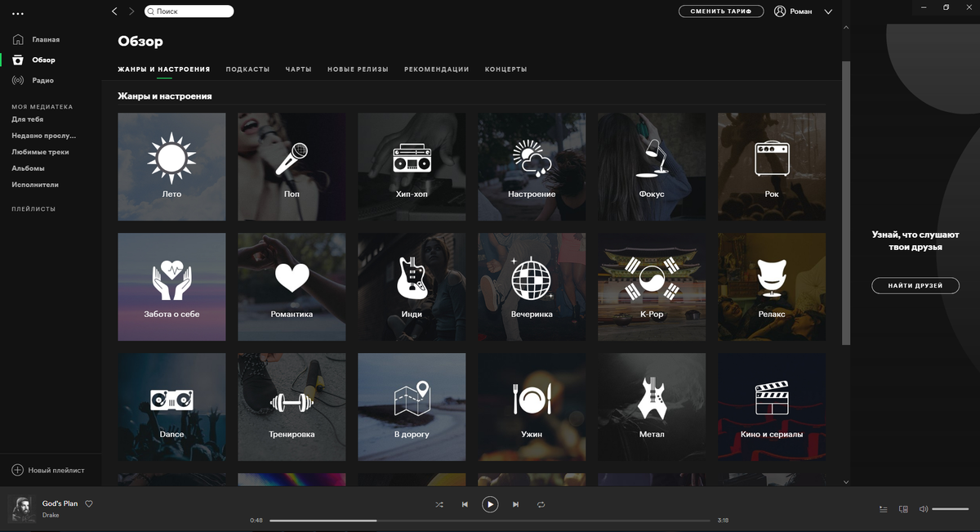Click the Поиск search field

pyautogui.click(x=189, y=11)
